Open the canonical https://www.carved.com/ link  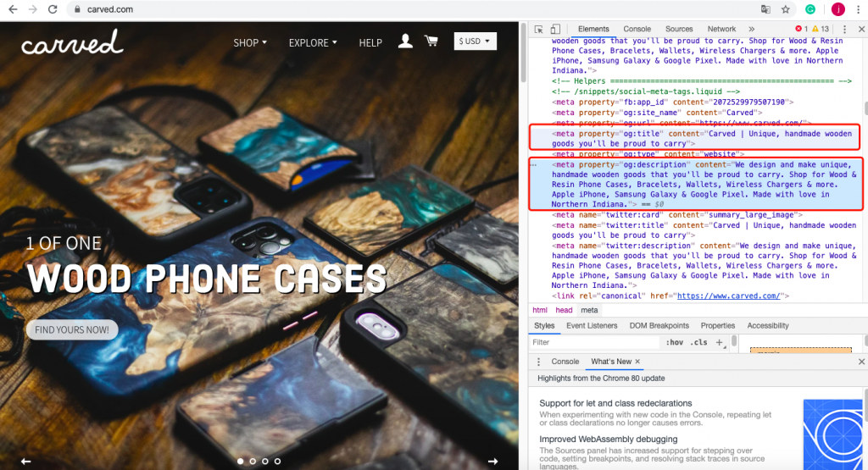point(728,296)
